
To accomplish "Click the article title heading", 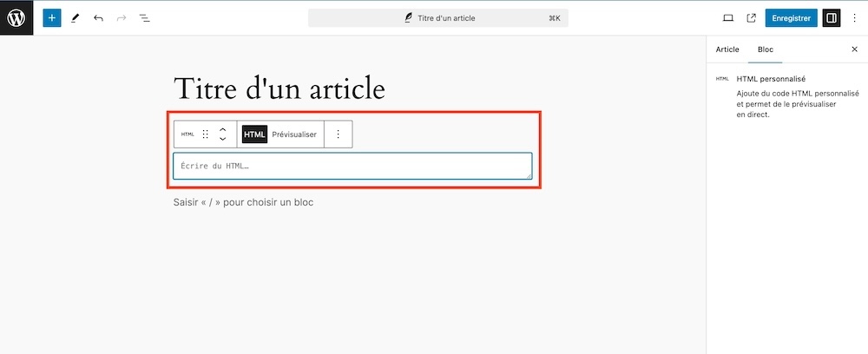I will tap(279, 88).
